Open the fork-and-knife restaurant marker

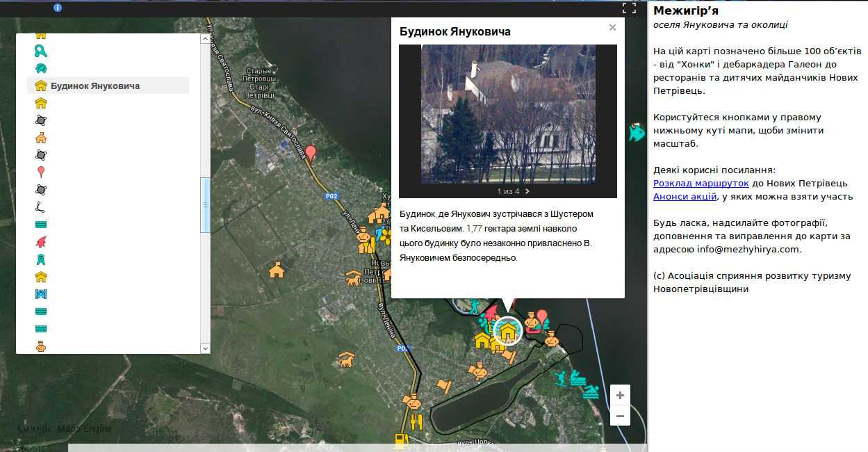click(x=416, y=421)
